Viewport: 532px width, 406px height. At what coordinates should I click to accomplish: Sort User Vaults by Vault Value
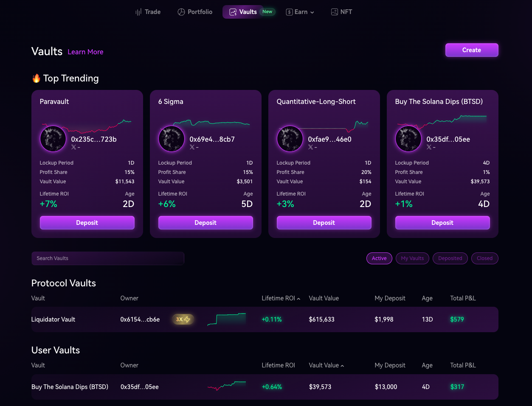click(327, 365)
